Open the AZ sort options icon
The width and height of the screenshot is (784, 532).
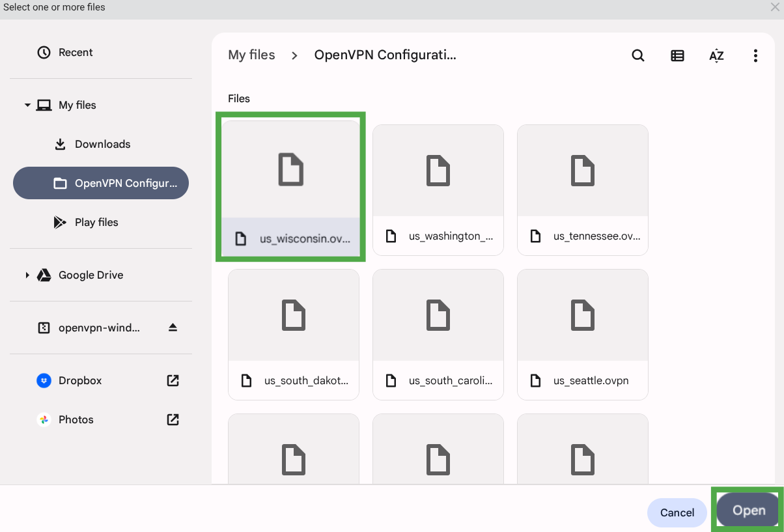[716, 55]
